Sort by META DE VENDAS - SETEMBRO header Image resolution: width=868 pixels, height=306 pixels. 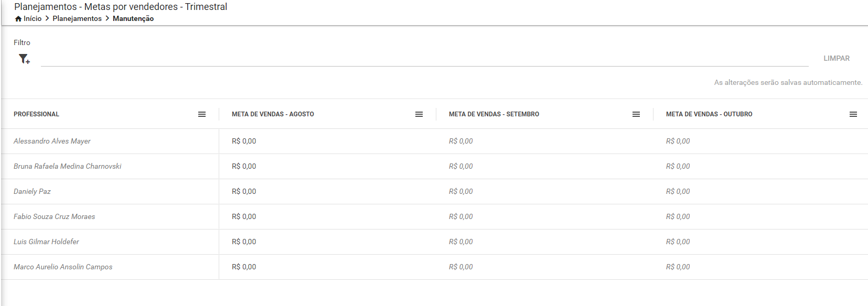point(494,114)
